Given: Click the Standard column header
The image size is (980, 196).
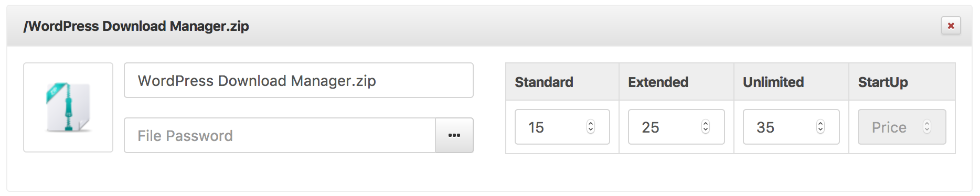Looking at the screenshot, I should 544,82.
